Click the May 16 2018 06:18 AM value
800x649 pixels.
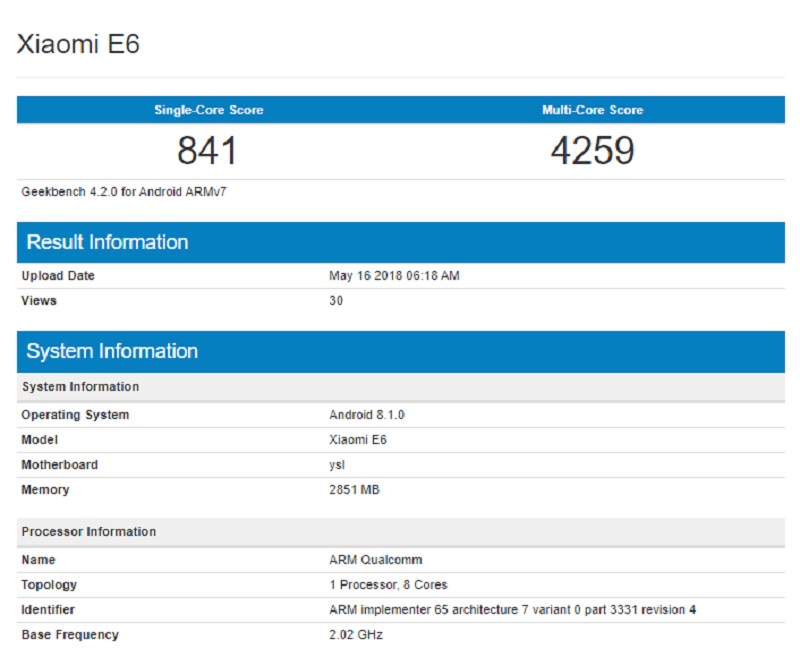tap(394, 276)
